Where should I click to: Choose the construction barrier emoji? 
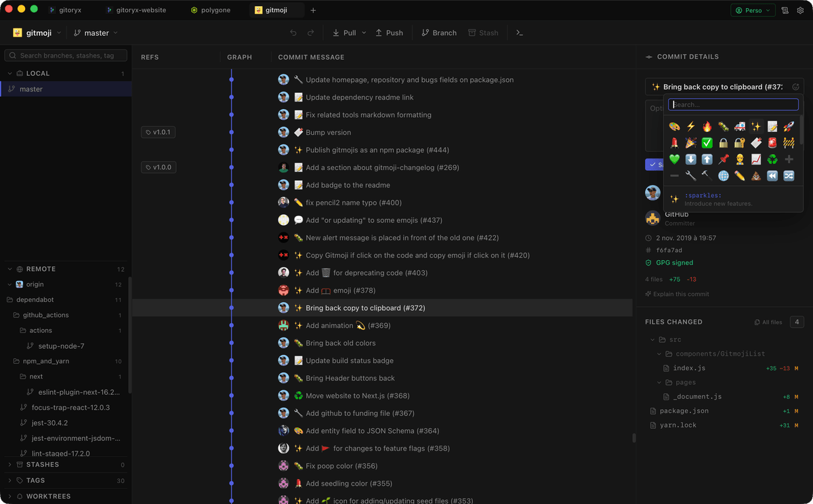789,143
